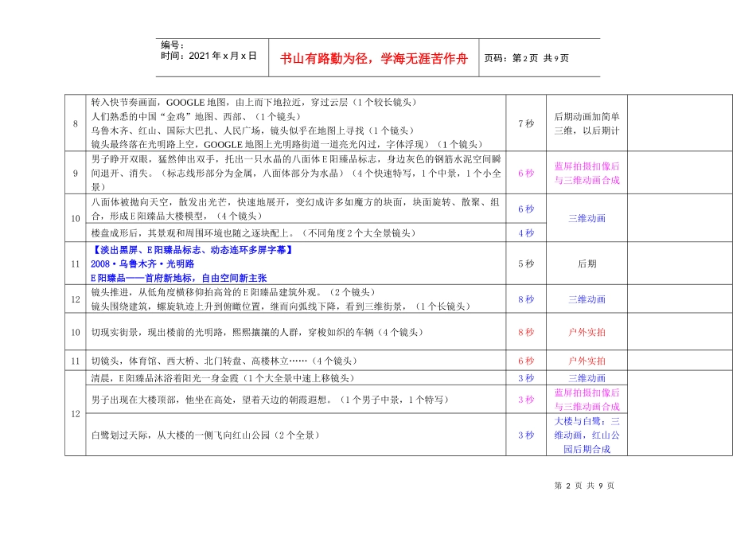The image size is (756, 535).
Task: Click text "切镜头,体育馆、西大桥、北门转盘"
Action: [224, 361]
